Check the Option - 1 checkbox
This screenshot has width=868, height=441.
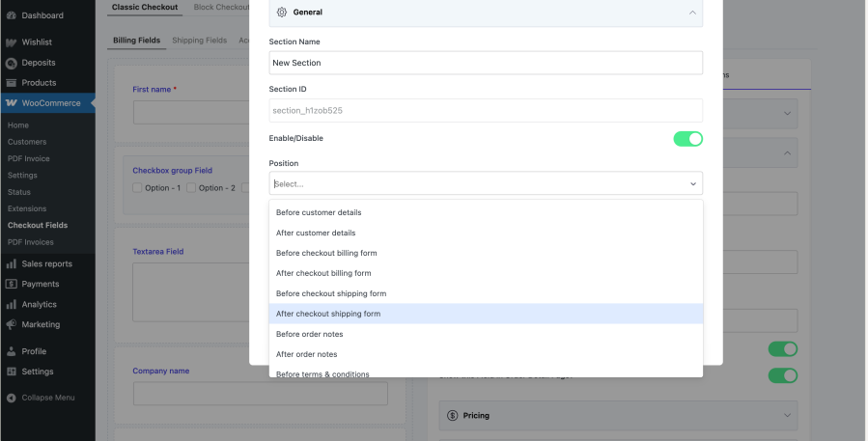tap(137, 188)
